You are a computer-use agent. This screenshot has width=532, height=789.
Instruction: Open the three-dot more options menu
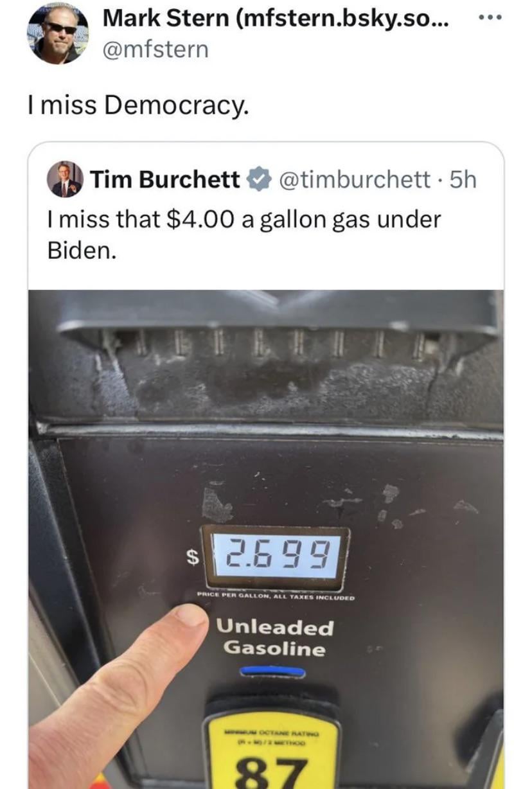click(x=492, y=18)
